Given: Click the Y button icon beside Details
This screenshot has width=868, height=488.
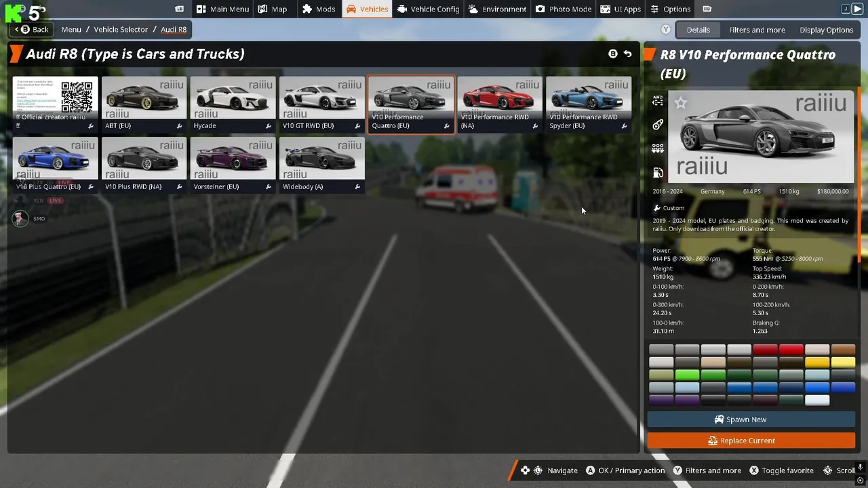Looking at the screenshot, I should (x=666, y=30).
